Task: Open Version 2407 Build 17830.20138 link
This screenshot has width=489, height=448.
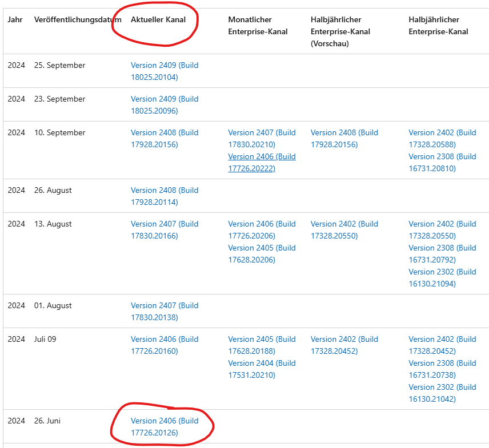Action: [165, 311]
